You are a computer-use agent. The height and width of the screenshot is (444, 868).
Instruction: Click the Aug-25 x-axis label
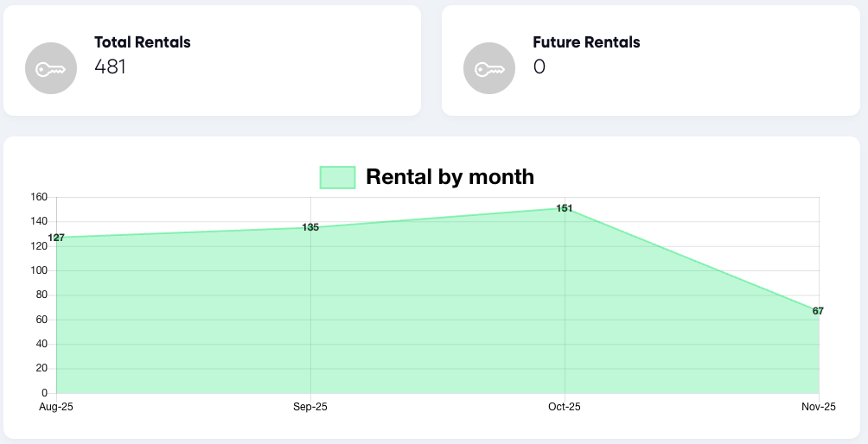[56, 407]
